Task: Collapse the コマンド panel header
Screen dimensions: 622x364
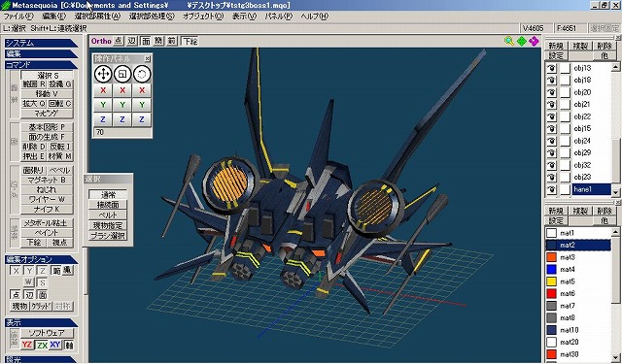Action: click(41, 64)
